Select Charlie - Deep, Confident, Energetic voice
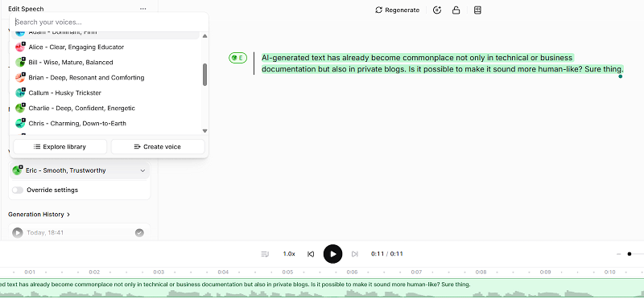The height and width of the screenshot is (299, 644). (x=105, y=109)
